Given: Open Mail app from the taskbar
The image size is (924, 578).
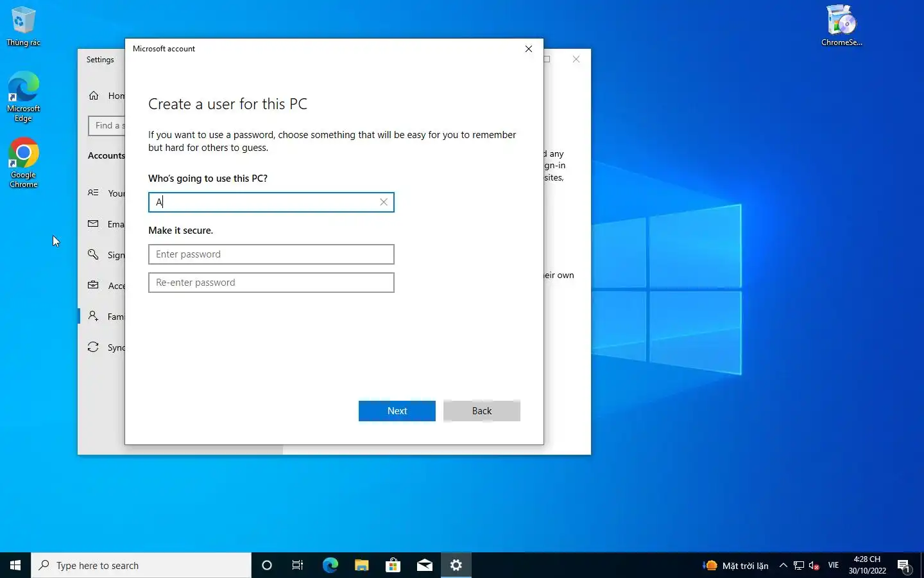Looking at the screenshot, I should pyautogui.click(x=424, y=565).
